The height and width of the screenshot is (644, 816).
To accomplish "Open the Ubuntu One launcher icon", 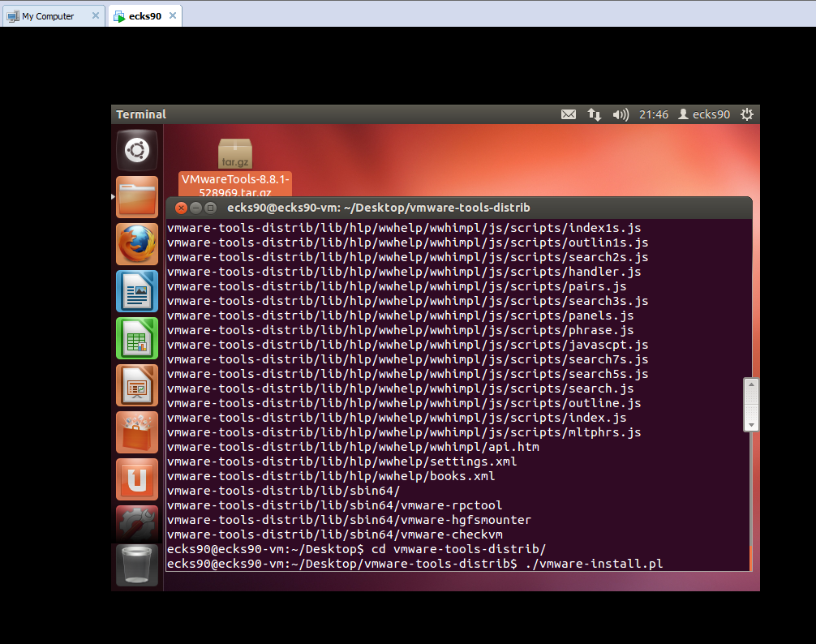I will [137, 479].
